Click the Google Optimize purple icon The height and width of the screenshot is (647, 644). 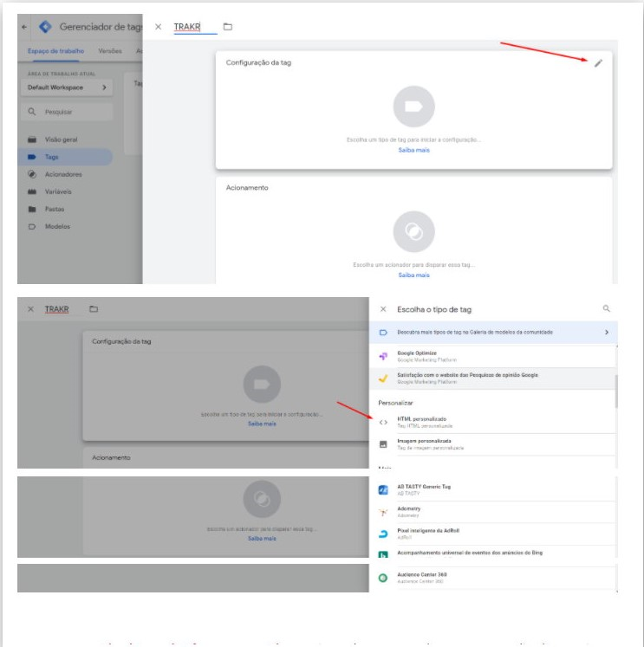383,356
